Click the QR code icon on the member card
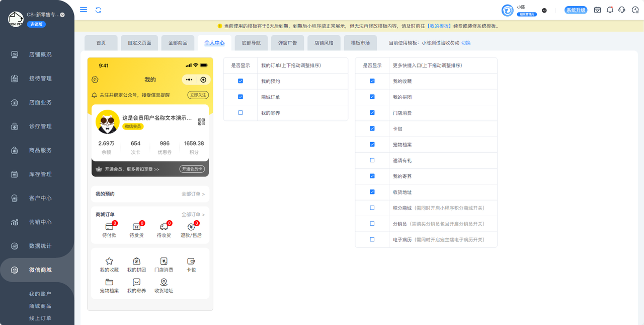 (201, 122)
